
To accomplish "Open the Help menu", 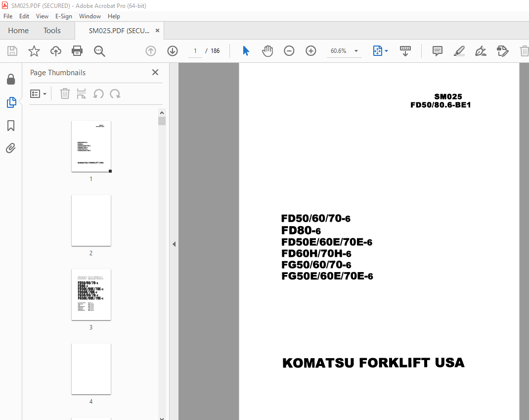I will click(x=114, y=16).
